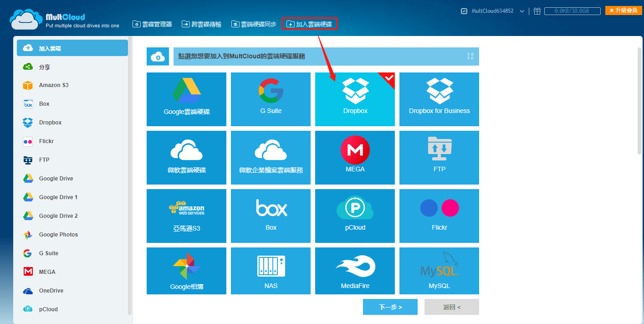644x324 pixels.
Task: Open OneDrive in sidebar list
Action: point(72,291)
